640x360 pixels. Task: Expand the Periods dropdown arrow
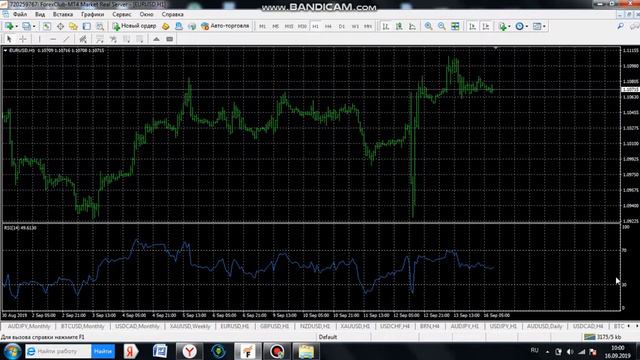coord(527,27)
